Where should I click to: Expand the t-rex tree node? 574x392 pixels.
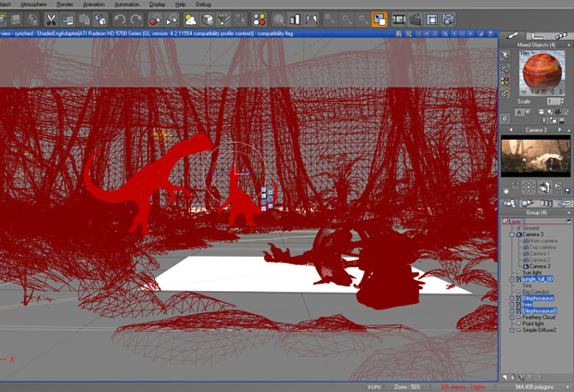pos(512,305)
